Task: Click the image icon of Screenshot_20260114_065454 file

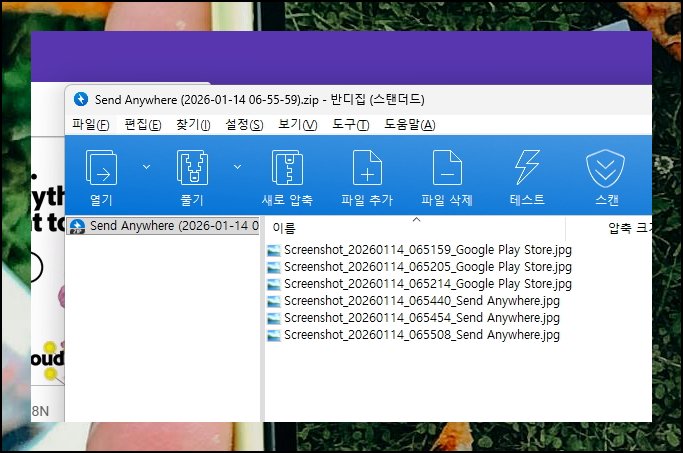Action: tap(274, 318)
